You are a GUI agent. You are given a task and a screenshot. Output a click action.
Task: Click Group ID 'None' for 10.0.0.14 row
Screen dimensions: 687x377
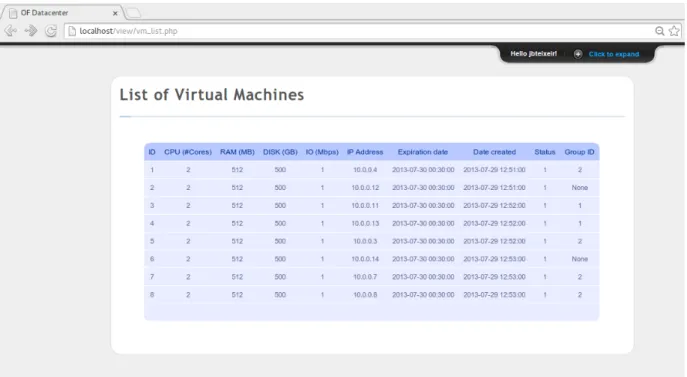(580, 259)
